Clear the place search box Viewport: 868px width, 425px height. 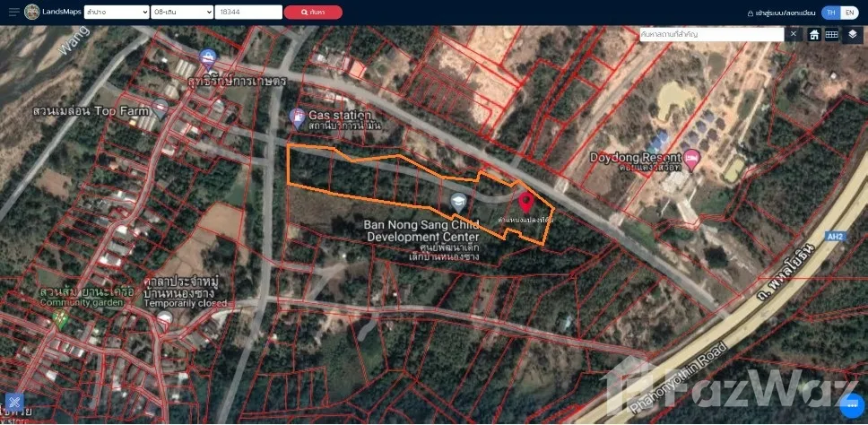pyautogui.click(x=793, y=34)
